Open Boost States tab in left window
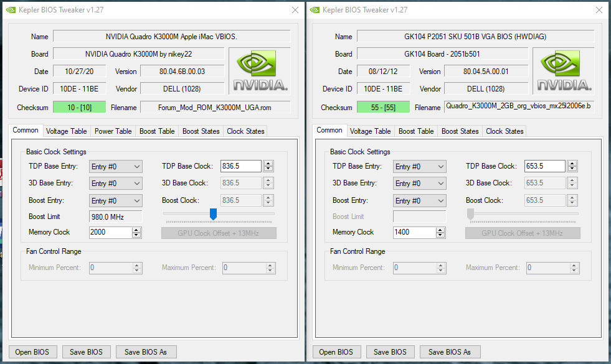The width and height of the screenshot is (611, 364). click(201, 131)
